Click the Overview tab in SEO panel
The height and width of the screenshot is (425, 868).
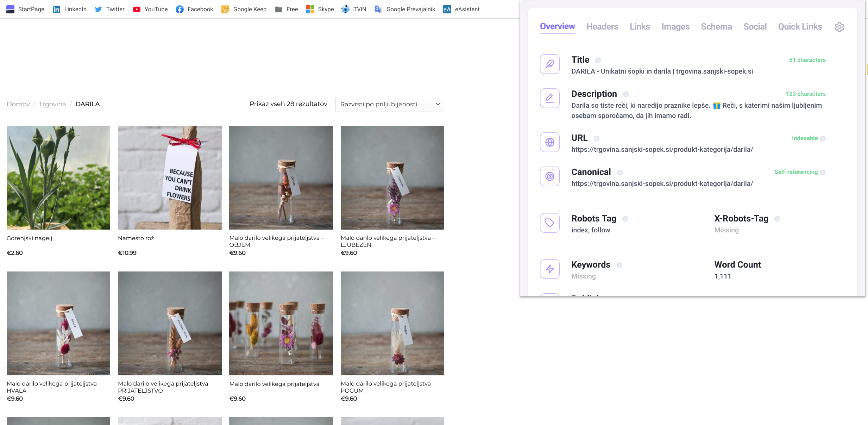click(558, 26)
